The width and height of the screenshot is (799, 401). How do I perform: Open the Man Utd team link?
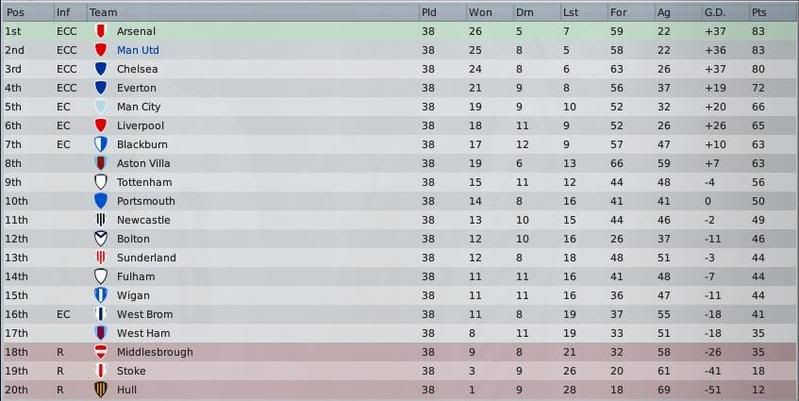[x=138, y=50]
